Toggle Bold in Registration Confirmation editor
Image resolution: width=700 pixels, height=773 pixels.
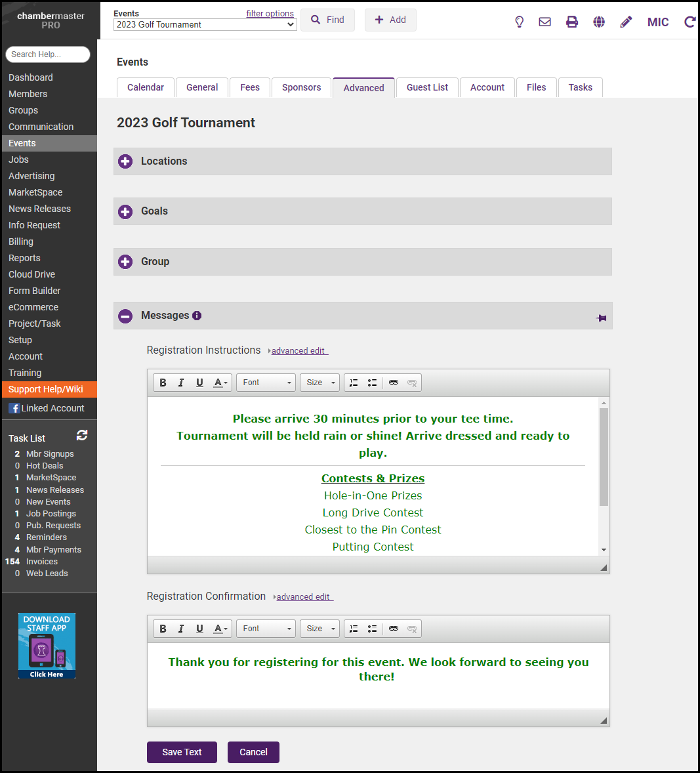(163, 629)
